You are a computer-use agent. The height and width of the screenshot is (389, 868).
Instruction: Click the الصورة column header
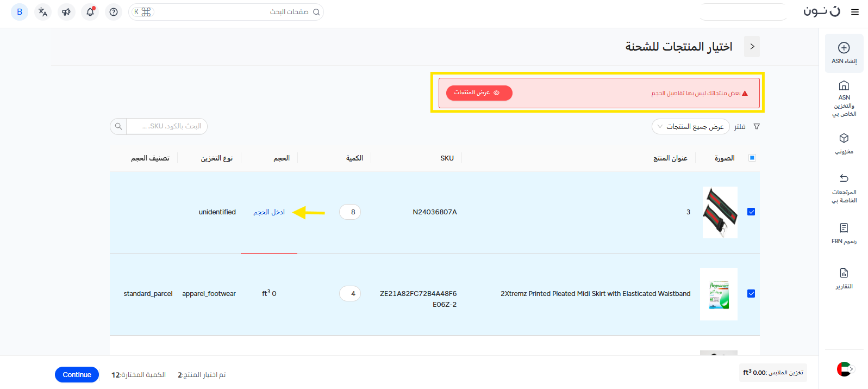tap(725, 158)
